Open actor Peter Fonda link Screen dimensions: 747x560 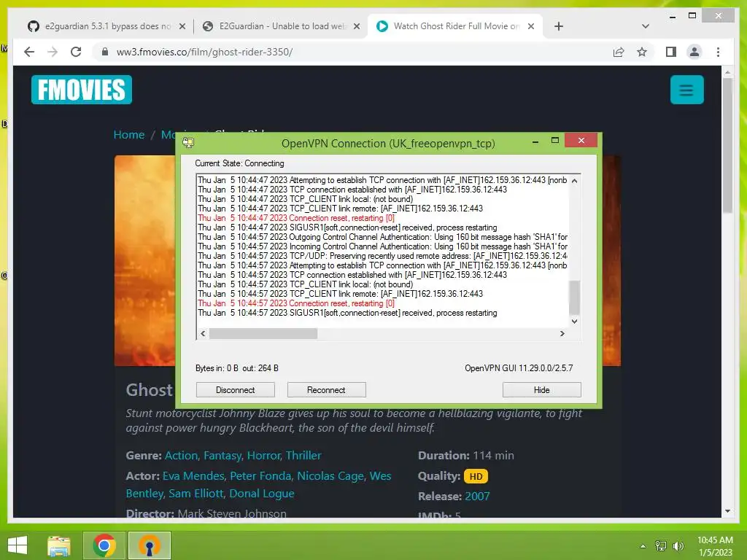(x=260, y=475)
